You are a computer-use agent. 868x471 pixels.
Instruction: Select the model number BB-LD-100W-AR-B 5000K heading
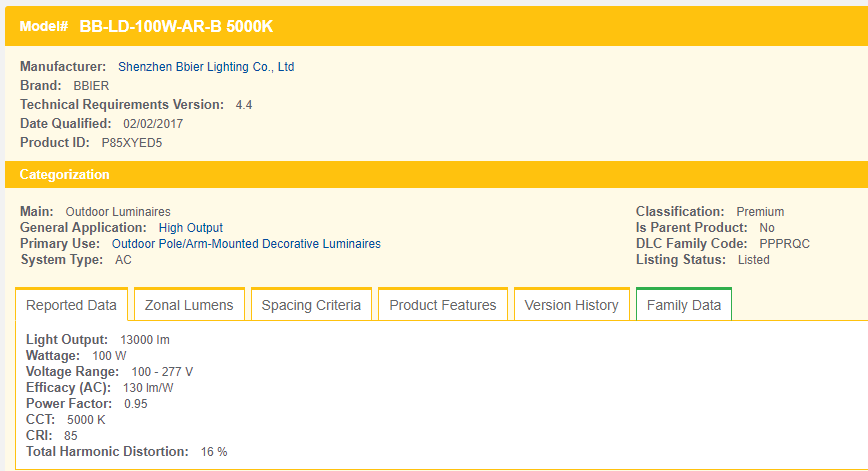(x=176, y=27)
